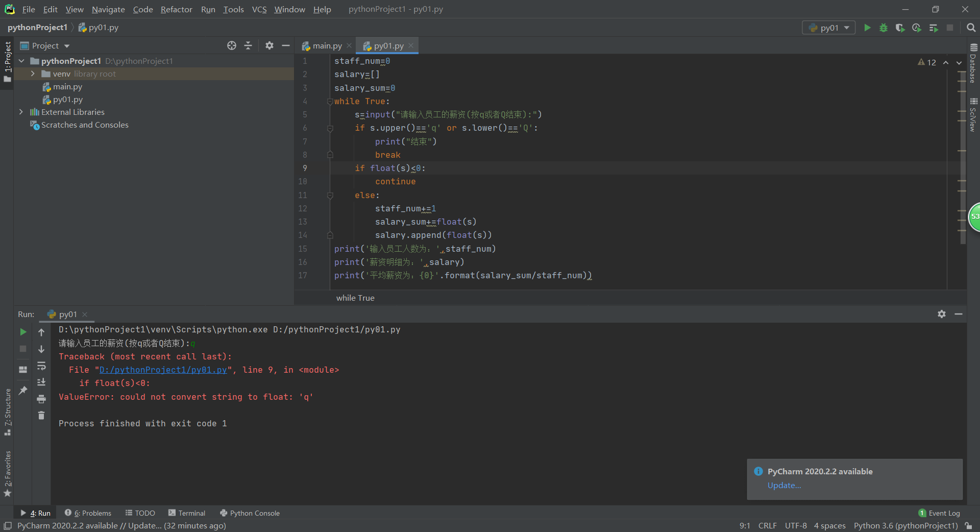Open the Refactor menu
This screenshot has width=980, height=532.
click(176, 9)
